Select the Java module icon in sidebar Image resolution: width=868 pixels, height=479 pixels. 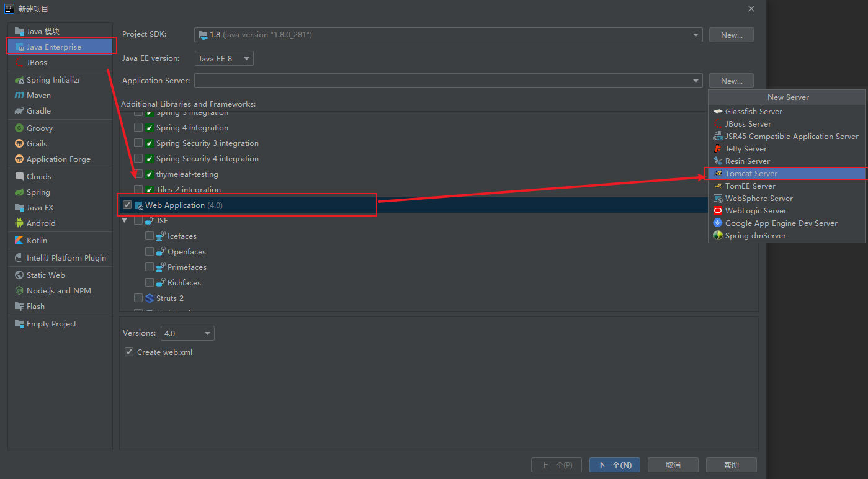pos(19,31)
